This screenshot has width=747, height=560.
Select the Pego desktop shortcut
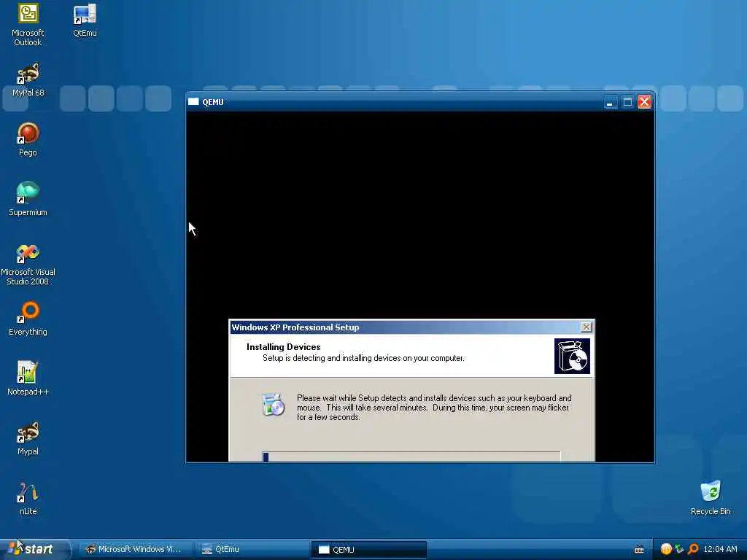28,139
